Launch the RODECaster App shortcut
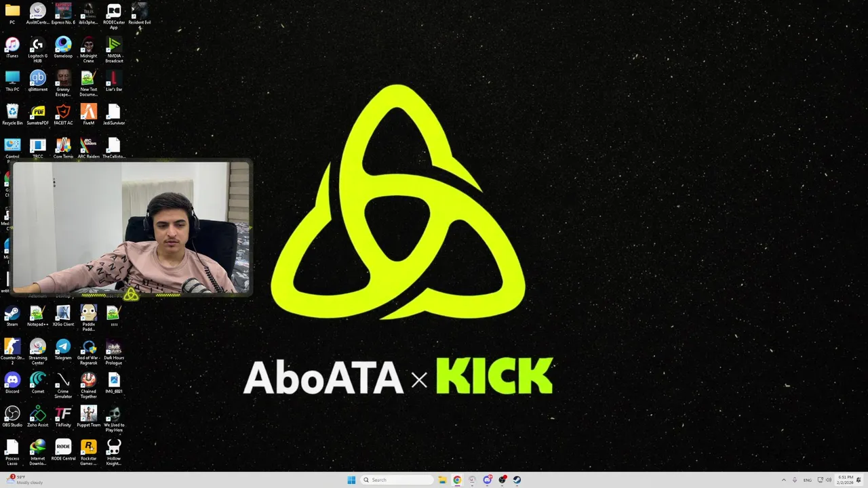The image size is (868, 488). point(114,16)
